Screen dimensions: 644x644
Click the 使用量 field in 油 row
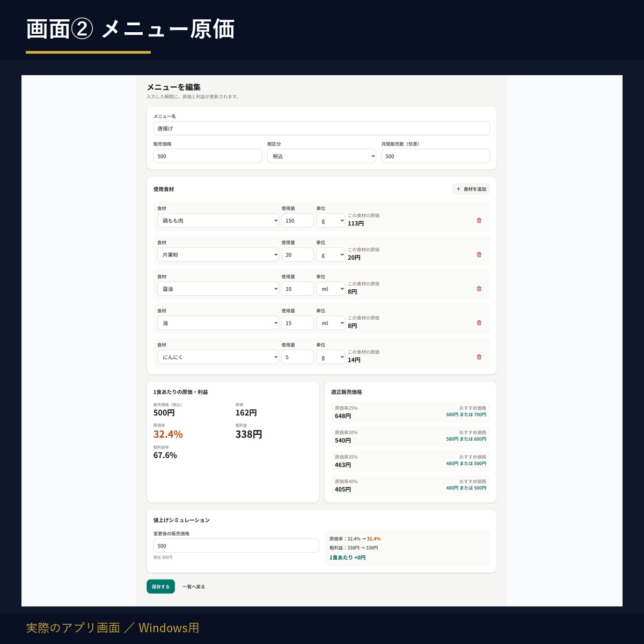[297, 323]
